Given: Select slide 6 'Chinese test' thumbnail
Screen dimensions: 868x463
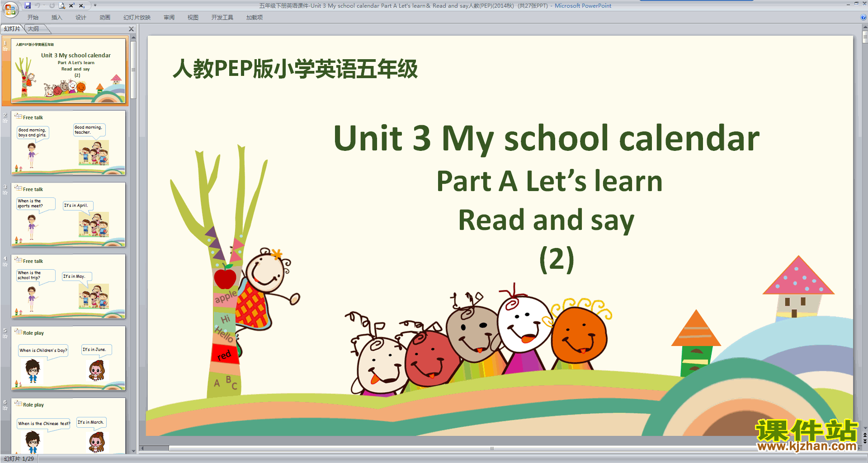Looking at the screenshot, I should pyautogui.click(x=68, y=426).
